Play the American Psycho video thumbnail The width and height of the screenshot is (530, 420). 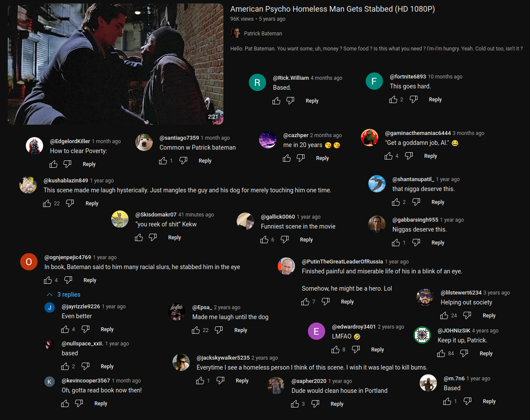tap(116, 64)
